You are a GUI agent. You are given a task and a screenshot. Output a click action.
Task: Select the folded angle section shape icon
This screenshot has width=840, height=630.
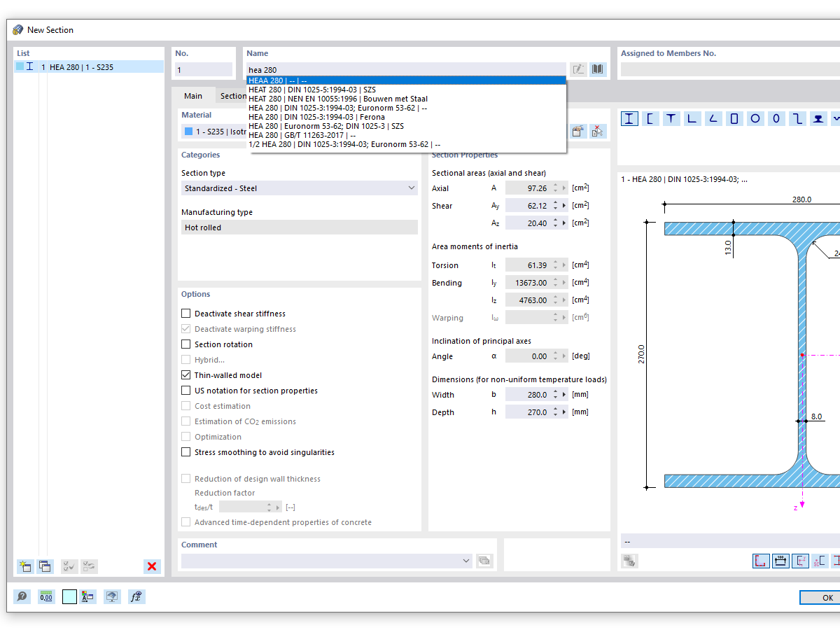(x=713, y=118)
